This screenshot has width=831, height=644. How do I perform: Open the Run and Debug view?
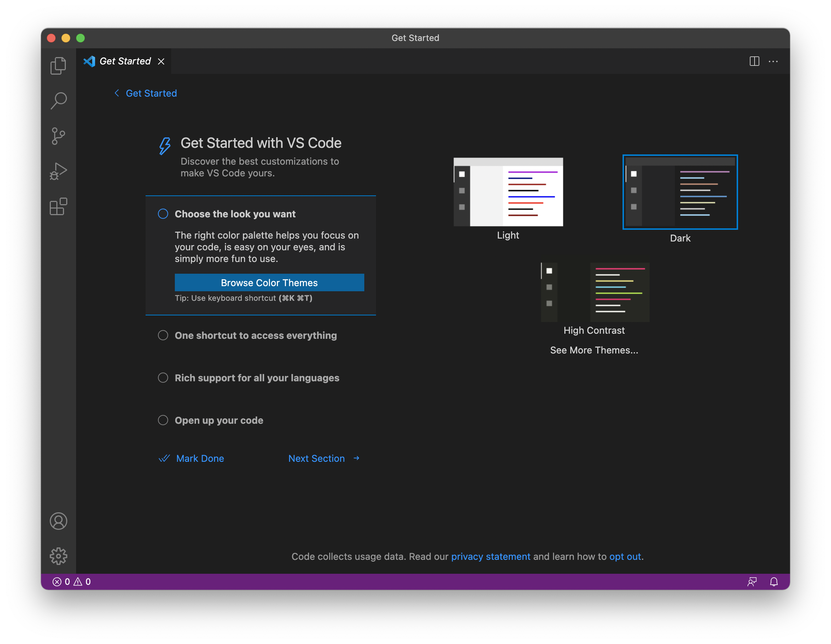58,171
